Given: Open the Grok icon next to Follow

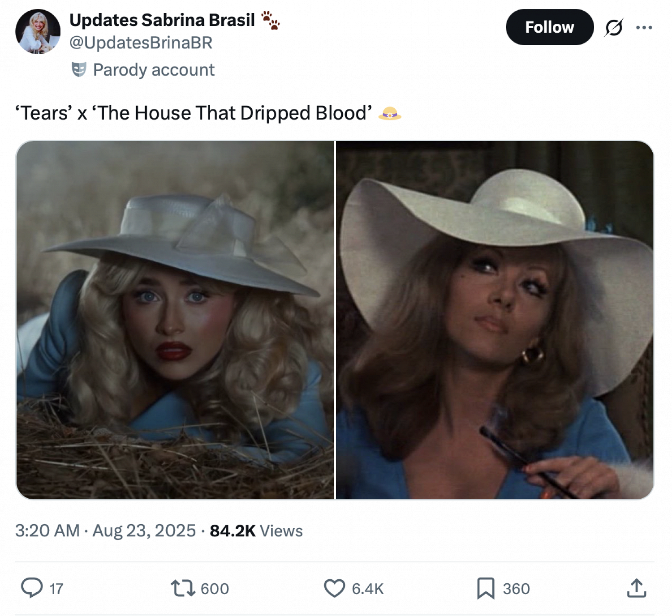Looking at the screenshot, I should coord(613,28).
